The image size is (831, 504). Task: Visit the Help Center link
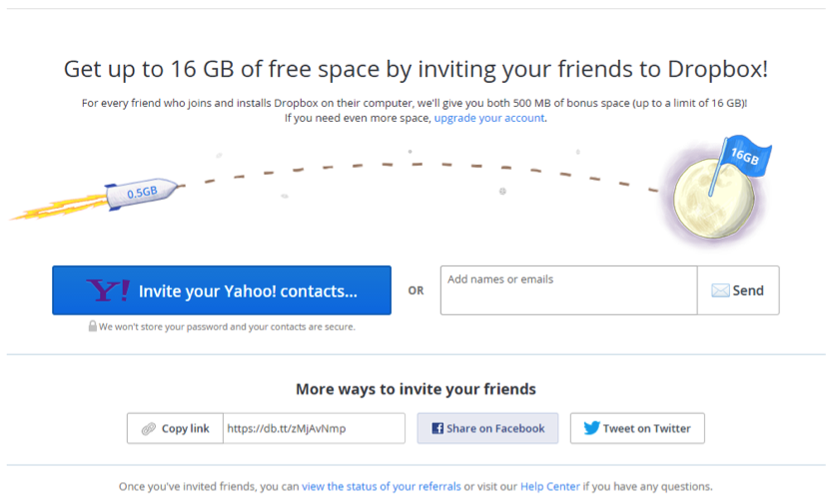click(550, 486)
